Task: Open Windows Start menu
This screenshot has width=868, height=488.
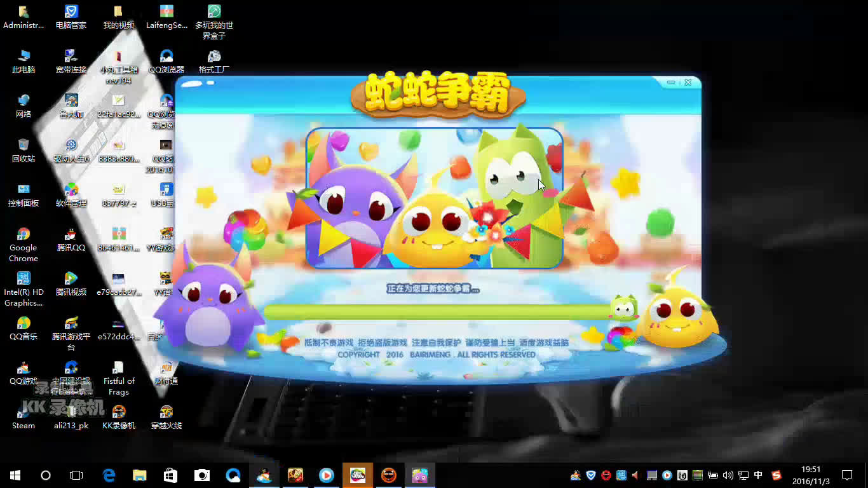Action: (15, 475)
